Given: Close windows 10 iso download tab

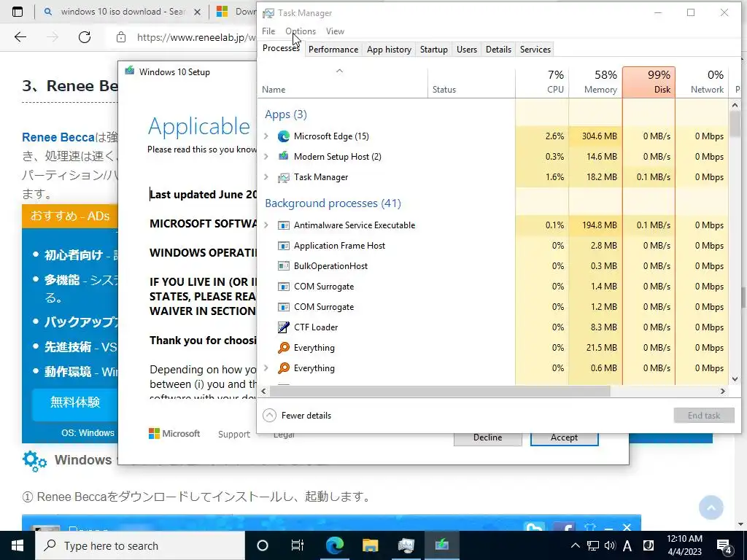Looking at the screenshot, I should point(197,12).
